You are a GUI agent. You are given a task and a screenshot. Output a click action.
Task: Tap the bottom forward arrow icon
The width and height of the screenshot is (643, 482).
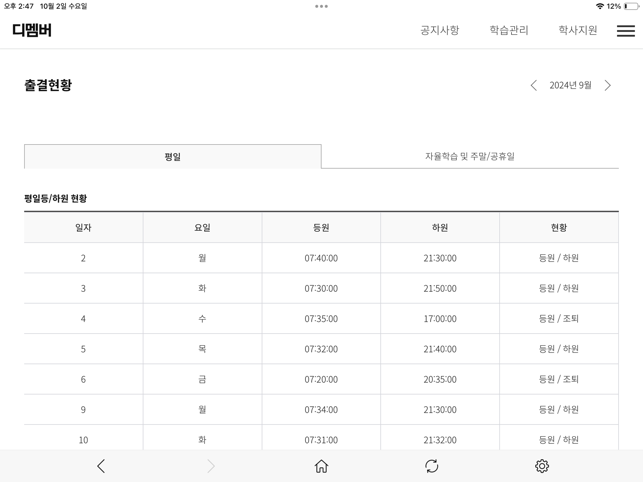pyautogui.click(x=211, y=466)
